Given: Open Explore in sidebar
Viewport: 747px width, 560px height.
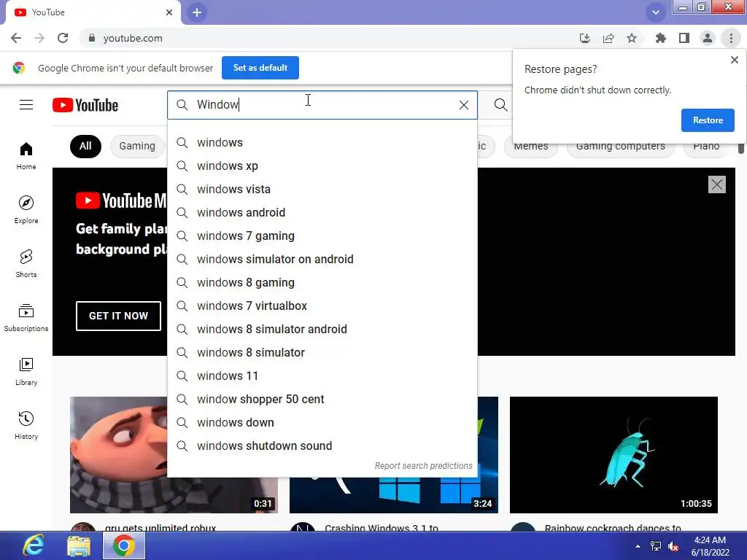Looking at the screenshot, I should [26, 210].
